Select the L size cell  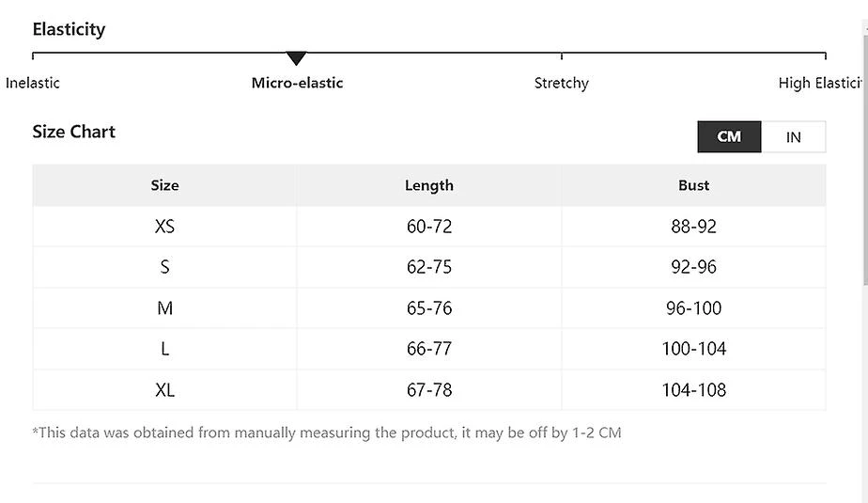(x=164, y=349)
